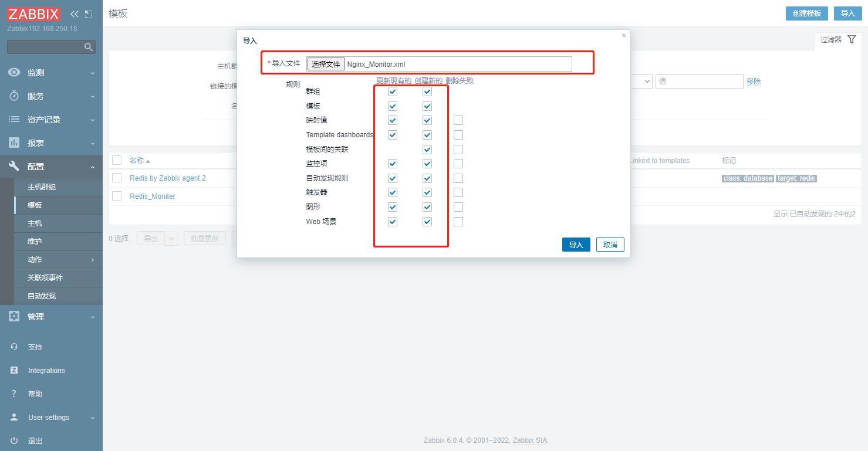868x451 pixels.
Task: Click the Administration gear icon
Action: tap(14, 317)
